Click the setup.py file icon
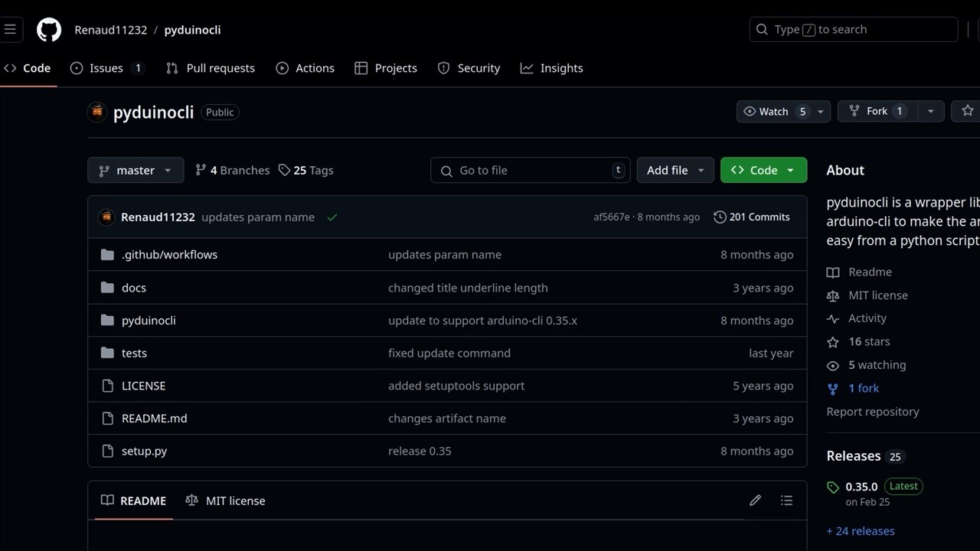The height and width of the screenshot is (551, 980). (107, 452)
